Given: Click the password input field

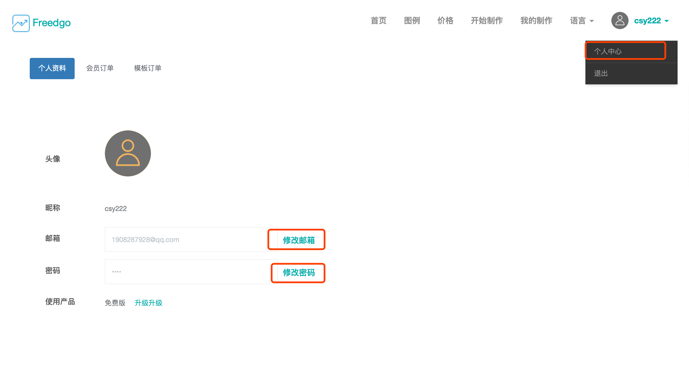Looking at the screenshot, I should pyautogui.click(x=191, y=272).
